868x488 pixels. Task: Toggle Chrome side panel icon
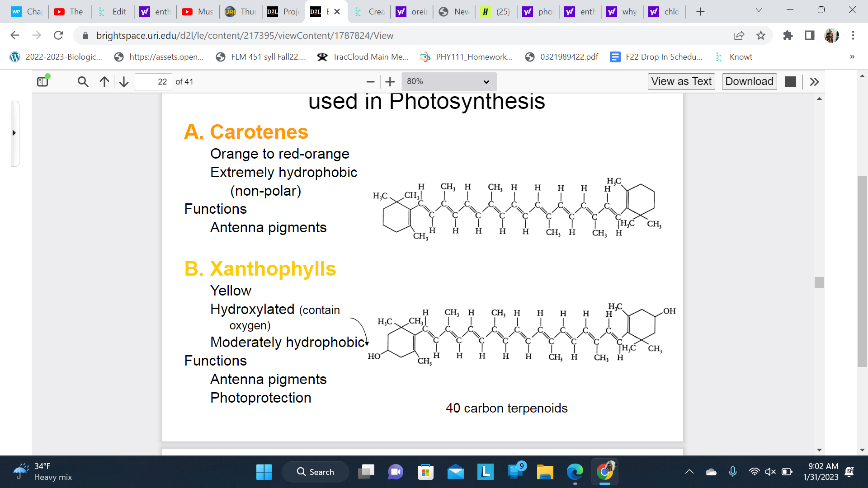(x=810, y=35)
